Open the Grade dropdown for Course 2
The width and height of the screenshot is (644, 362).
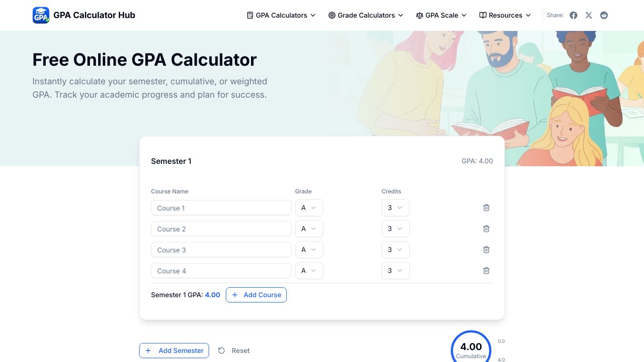[309, 229]
